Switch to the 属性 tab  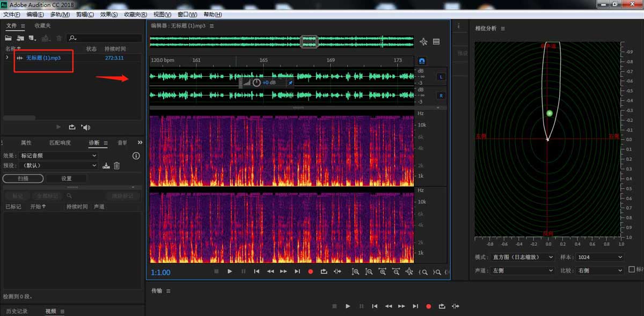(26, 143)
